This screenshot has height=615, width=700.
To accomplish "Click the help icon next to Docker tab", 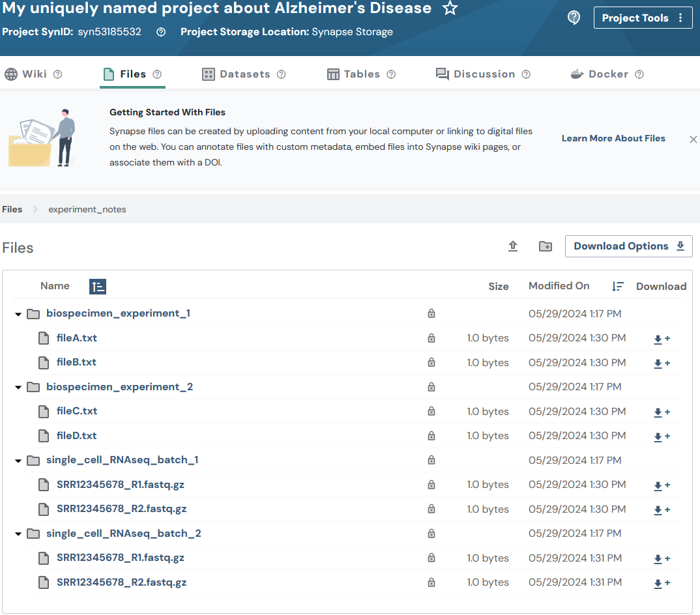I will pos(639,74).
